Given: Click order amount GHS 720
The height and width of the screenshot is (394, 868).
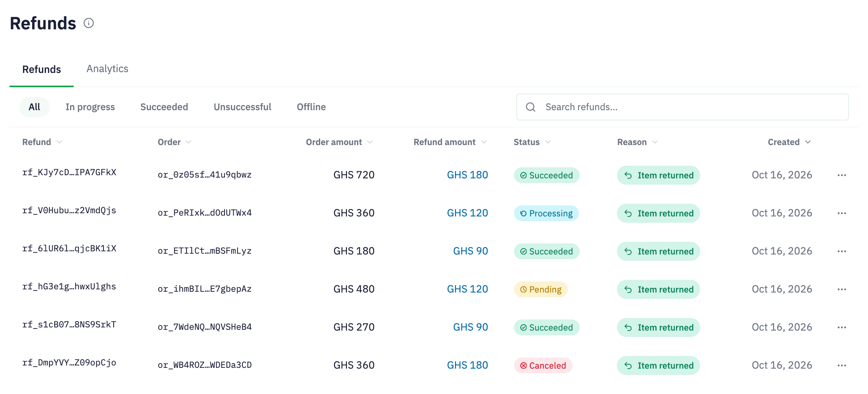Looking at the screenshot, I should (354, 175).
